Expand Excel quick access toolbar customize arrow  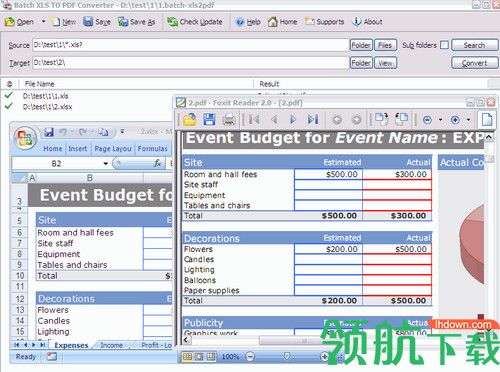tap(122, 132)
